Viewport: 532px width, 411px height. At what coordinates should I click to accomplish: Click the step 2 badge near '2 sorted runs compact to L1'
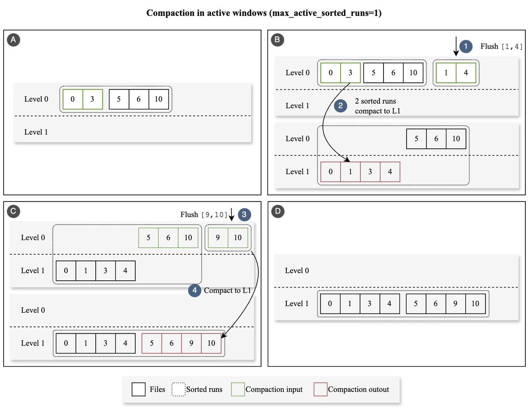pyautogui.click(x=340, y=106)
